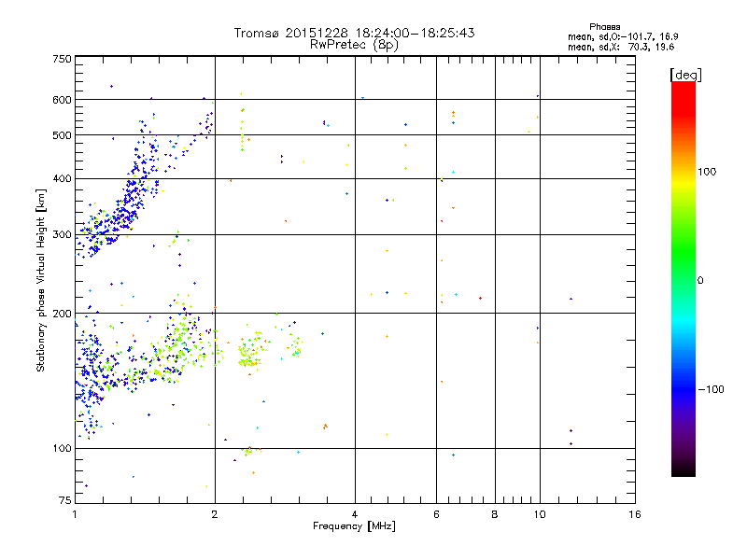The height and width of the screenshot is (560, 747).
Task: Select the subtitle "RwPretec (8p)"
Action: pos(354,45)
